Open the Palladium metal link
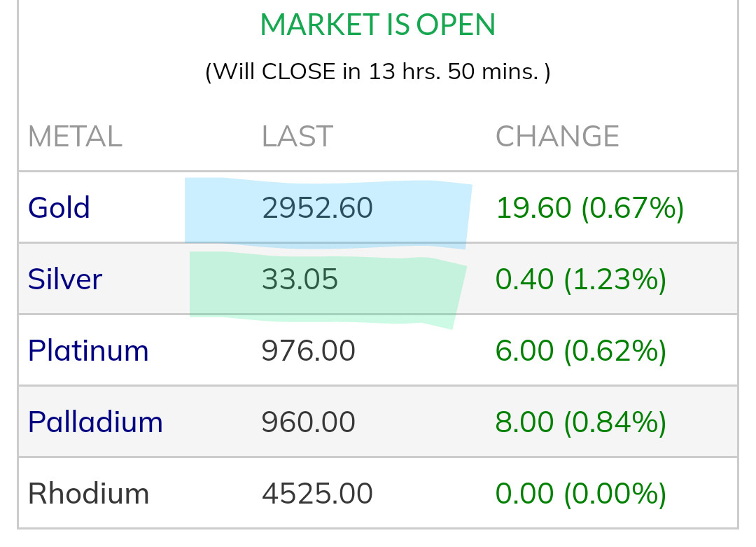756x547 pixels. click(x=95, y=422)
